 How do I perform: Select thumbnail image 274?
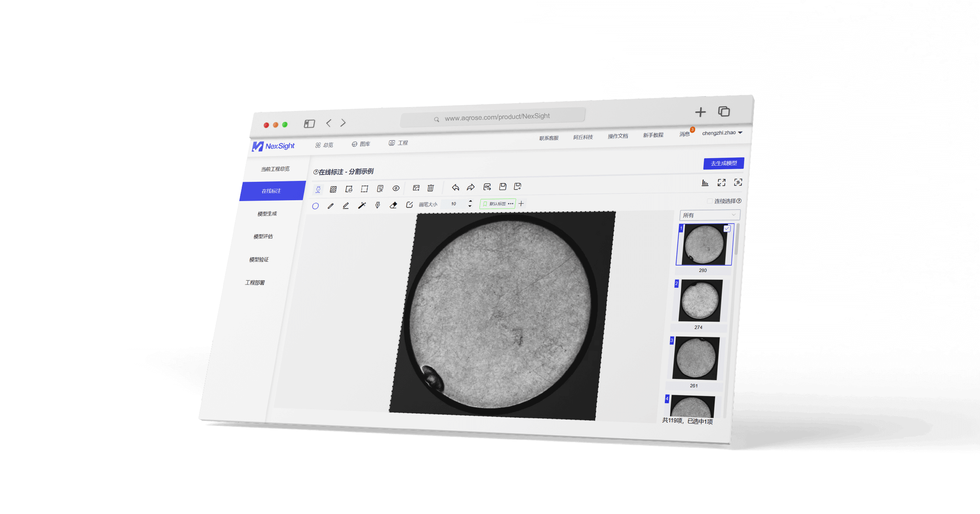(x=700, y=301)
